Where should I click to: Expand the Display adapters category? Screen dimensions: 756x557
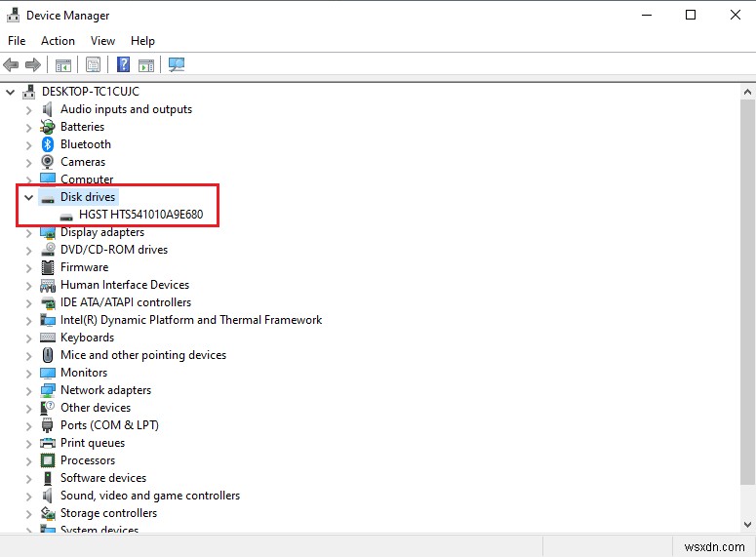tap(29, 233)
